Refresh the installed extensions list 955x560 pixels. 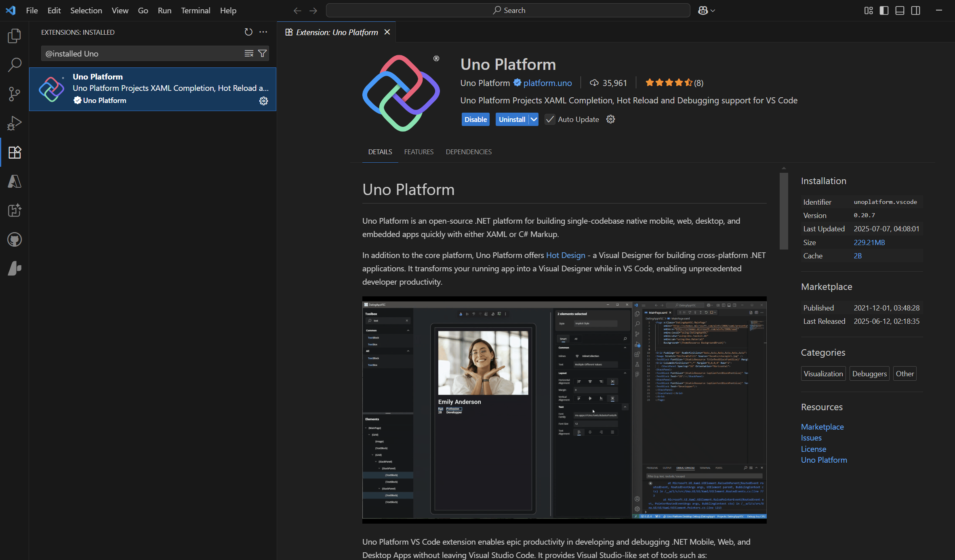click(248, 32)
